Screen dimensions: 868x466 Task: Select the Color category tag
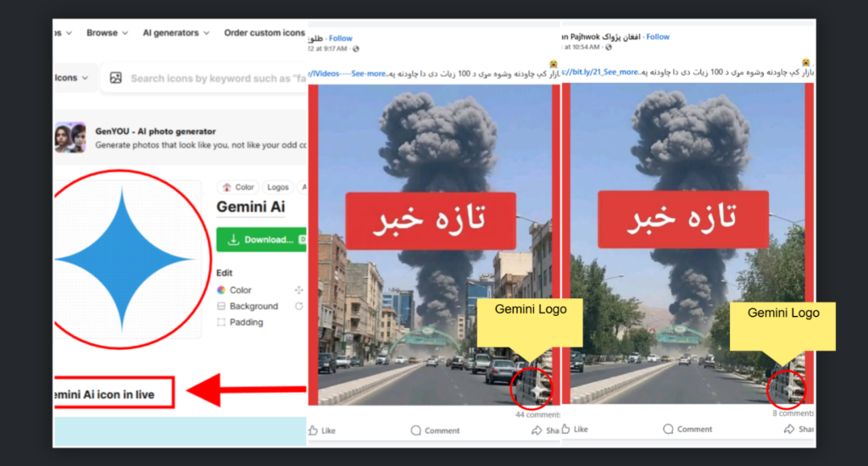click(x=238, y=187)
